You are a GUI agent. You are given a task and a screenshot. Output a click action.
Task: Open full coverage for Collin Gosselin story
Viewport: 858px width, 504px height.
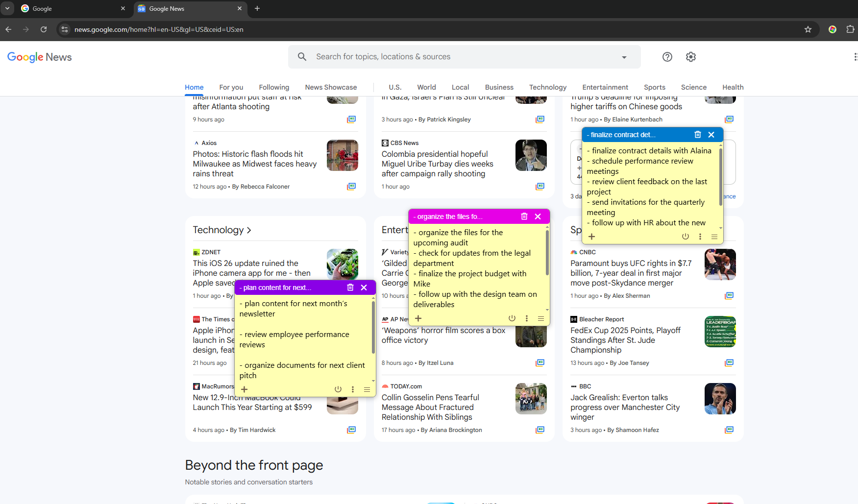[540, 430]
